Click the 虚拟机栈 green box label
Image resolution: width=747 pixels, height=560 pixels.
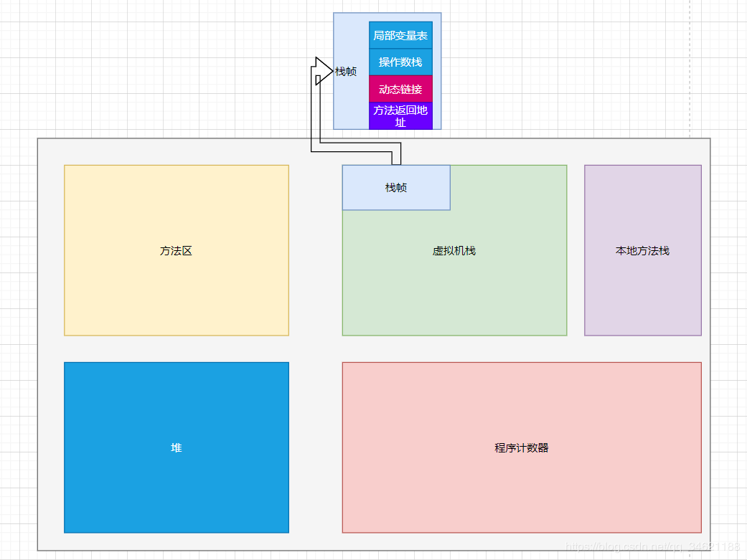[454, 251]
